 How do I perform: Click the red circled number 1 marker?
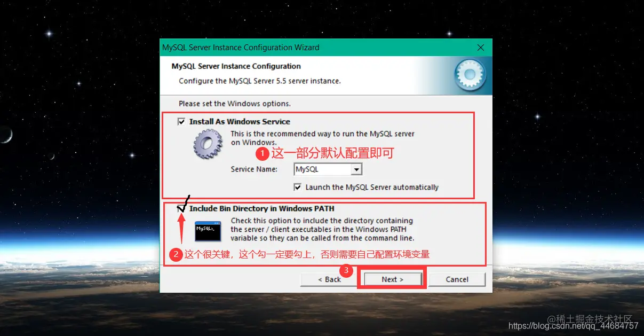(x=263, y=154)
